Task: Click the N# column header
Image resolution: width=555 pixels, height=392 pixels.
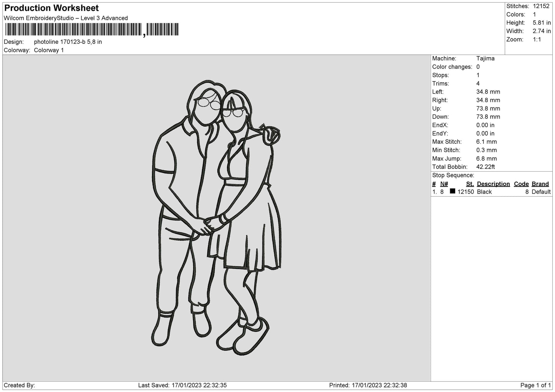Action: (x=444, y=184)
